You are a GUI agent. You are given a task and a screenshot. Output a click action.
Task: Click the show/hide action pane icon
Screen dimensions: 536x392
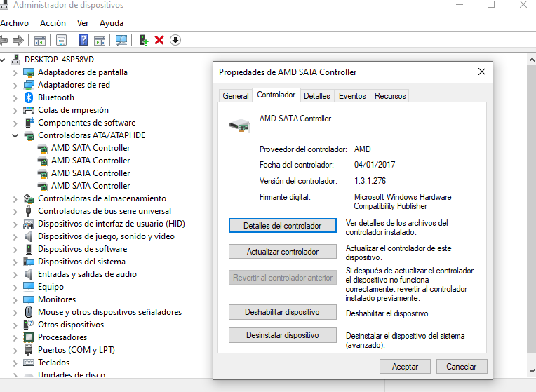100,41
